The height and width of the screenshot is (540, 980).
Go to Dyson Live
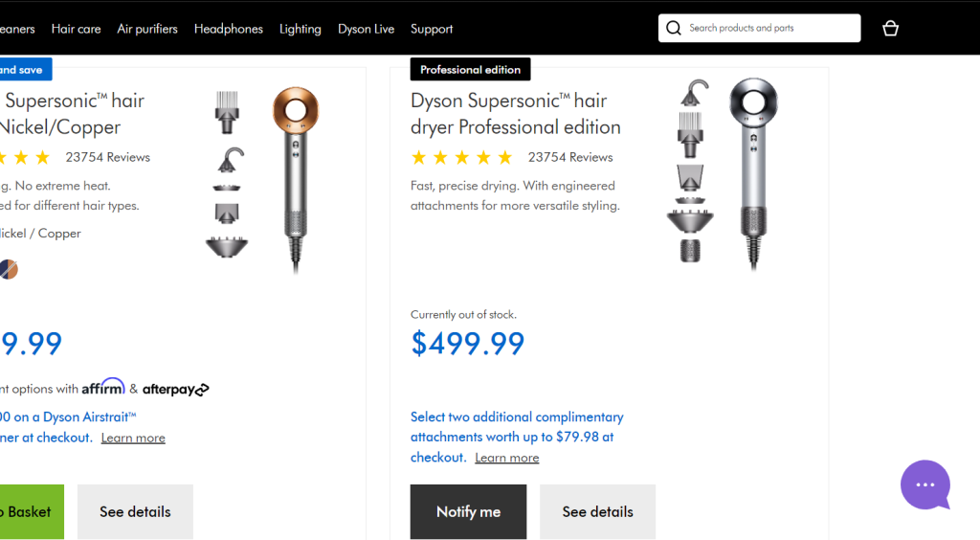[366, 29]
